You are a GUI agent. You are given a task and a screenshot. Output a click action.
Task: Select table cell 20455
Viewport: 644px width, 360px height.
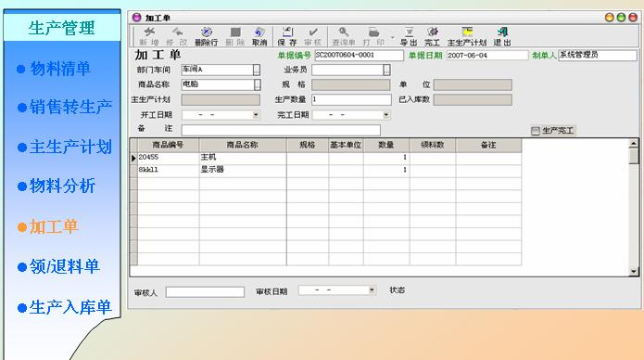point(169,158)
